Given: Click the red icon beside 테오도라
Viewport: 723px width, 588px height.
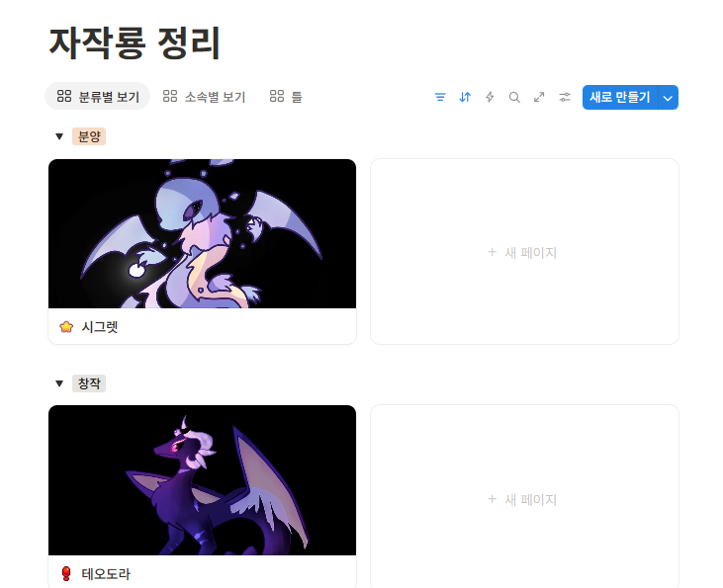Looking at the screenshot, I should 66,573.
